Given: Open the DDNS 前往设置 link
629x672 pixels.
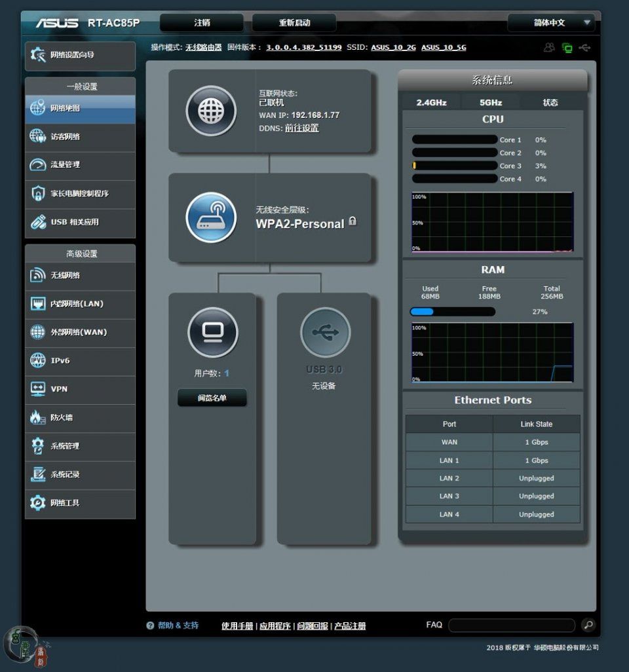Looking at the screenshot, I should click(301, 128).
